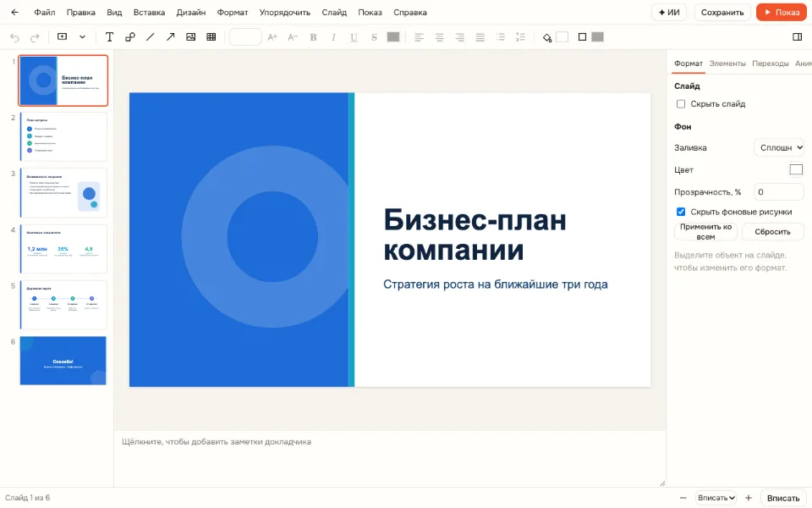The image size is (812, 508).
Task: Open the border color swatch in the toolbar
Action: (x=598, y=36)
